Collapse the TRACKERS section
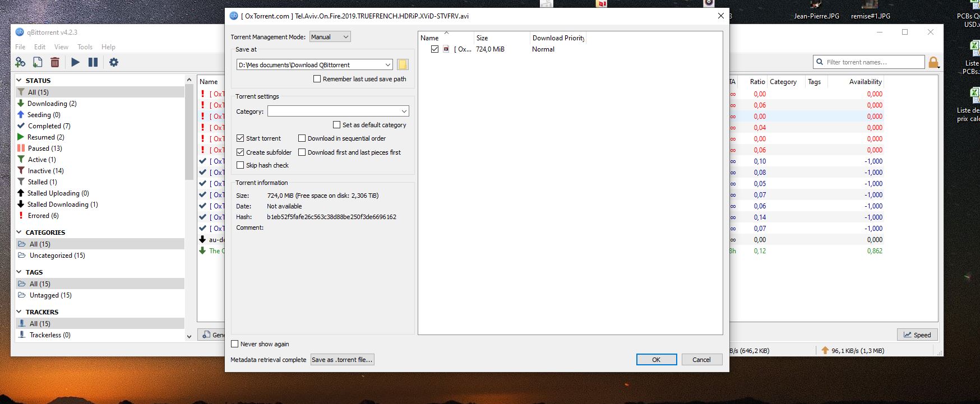 19,312
